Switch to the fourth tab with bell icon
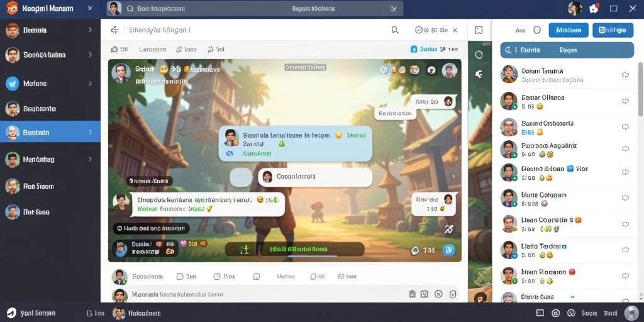Screen dimensions: 644x322 tap(216, 49)
